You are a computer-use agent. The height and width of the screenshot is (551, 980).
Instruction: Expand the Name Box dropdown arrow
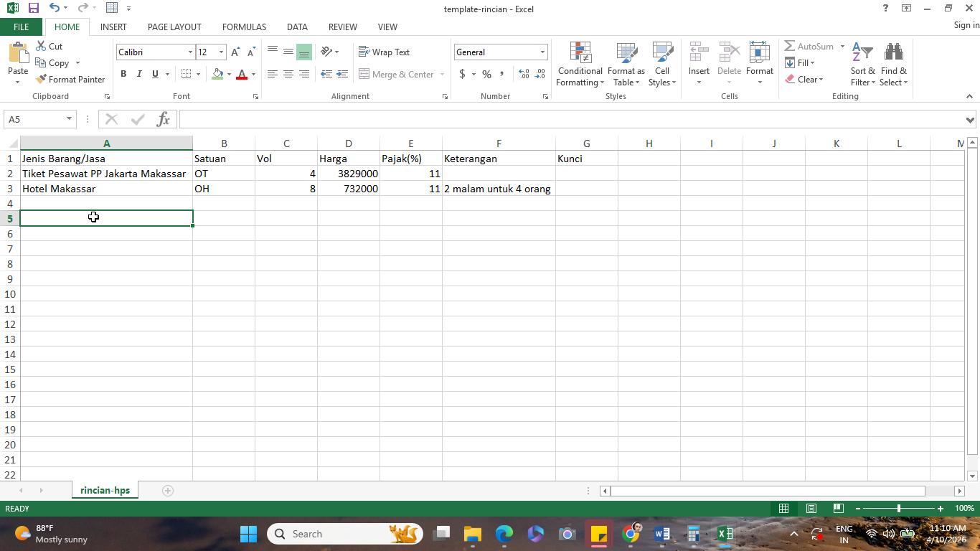click(x=69, y=119)
